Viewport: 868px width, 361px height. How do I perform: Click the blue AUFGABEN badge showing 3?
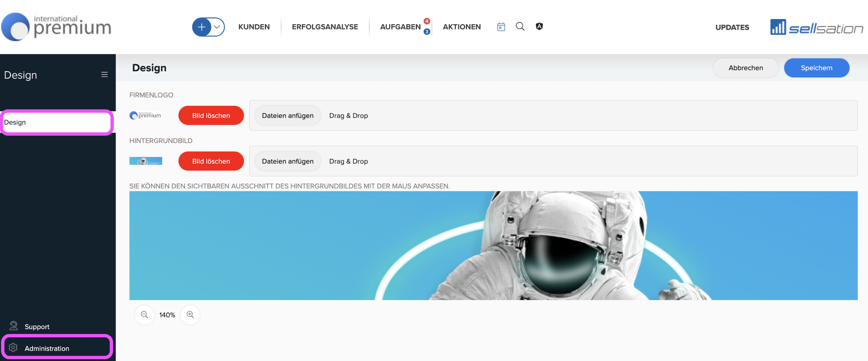[x=427, y=32]
